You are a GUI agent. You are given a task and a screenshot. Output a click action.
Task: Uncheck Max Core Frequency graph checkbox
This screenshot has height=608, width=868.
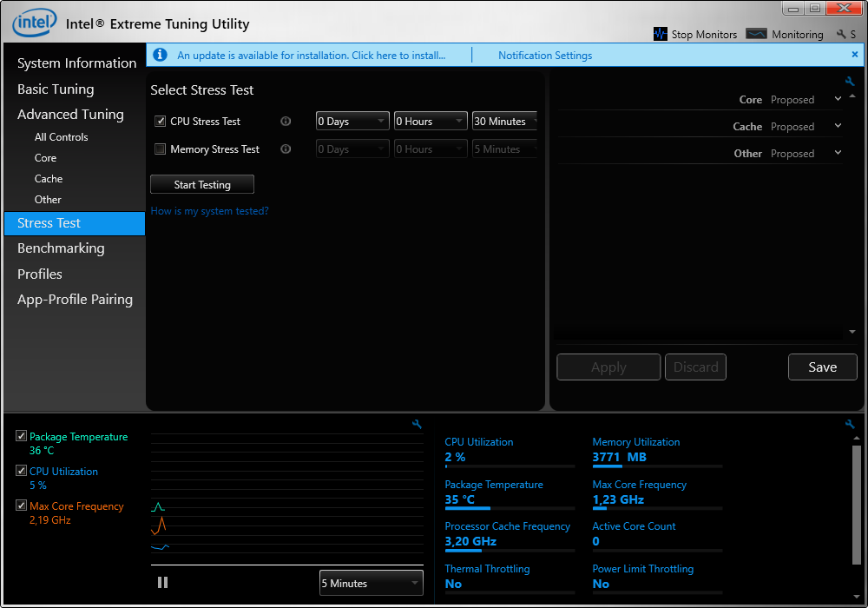click(x=21, y=506)
